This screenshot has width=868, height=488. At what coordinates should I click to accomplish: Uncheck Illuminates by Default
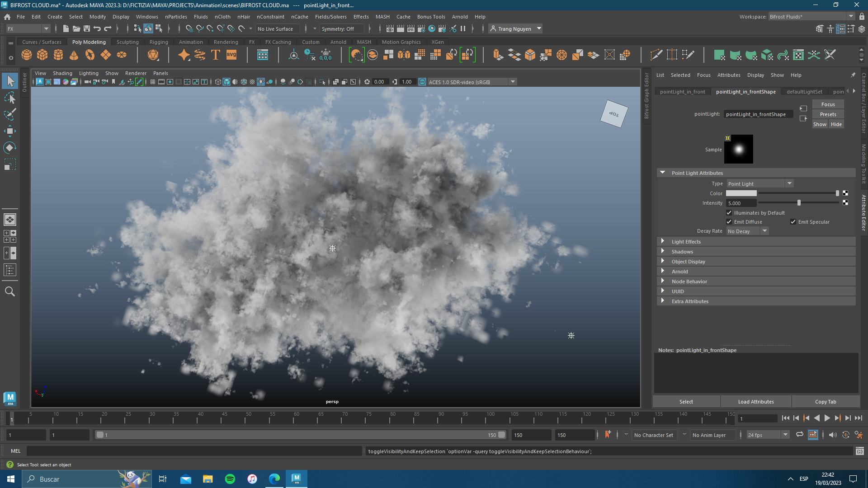pyautogui.click(x=729, y=213)
